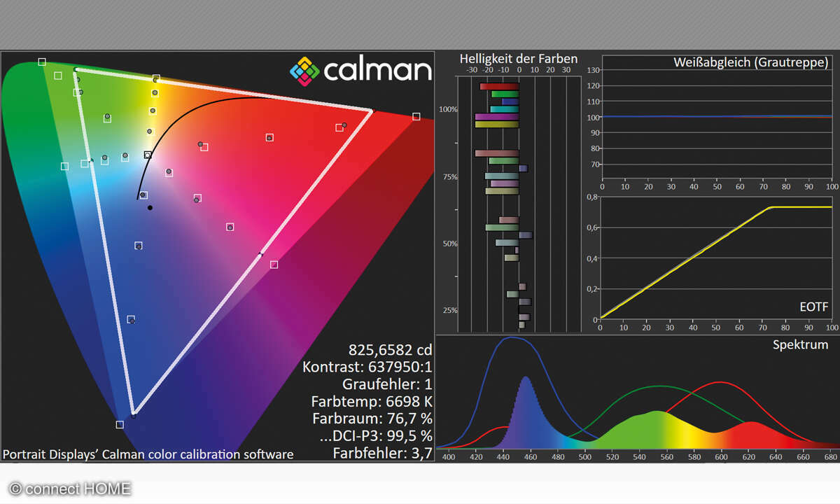The image size is (840, 504).
Task: Click the '0,8' axis value in EOTF chart
Action: [x=594, y=197]
